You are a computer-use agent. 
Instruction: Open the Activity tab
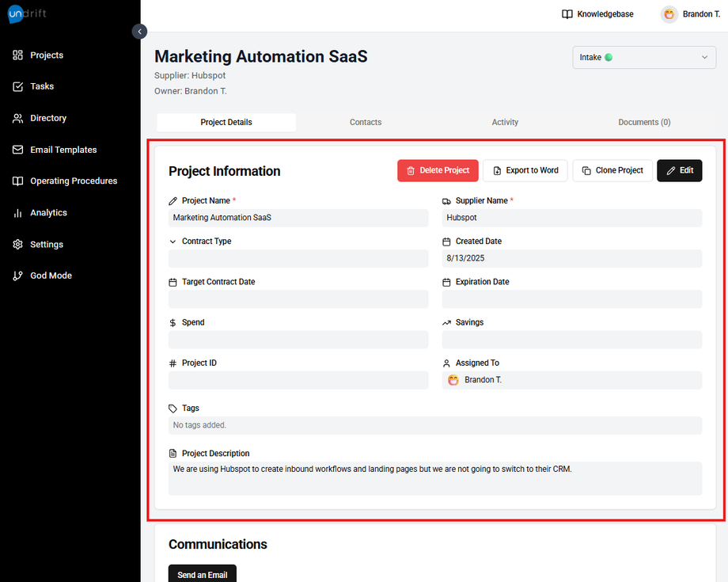tap(505, 123)
